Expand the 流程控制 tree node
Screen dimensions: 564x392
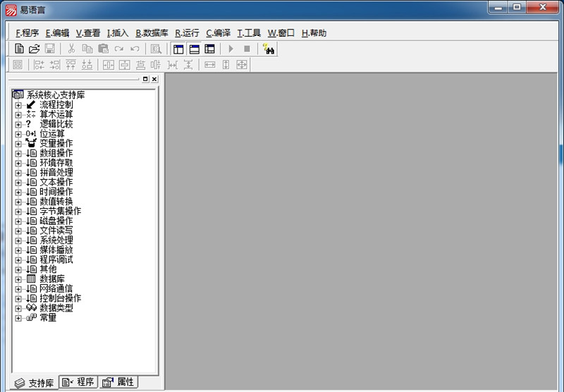[x=18, y=105]
